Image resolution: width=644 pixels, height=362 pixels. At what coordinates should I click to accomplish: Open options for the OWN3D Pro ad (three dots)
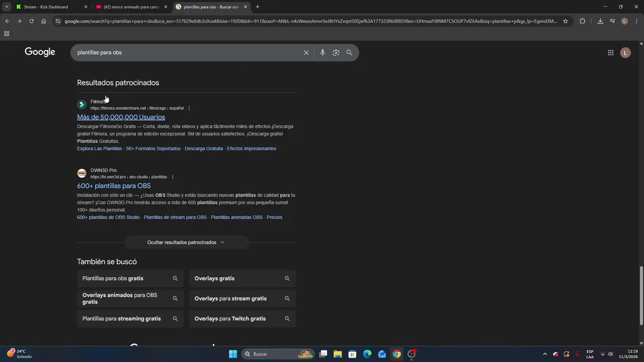(173, 177)
